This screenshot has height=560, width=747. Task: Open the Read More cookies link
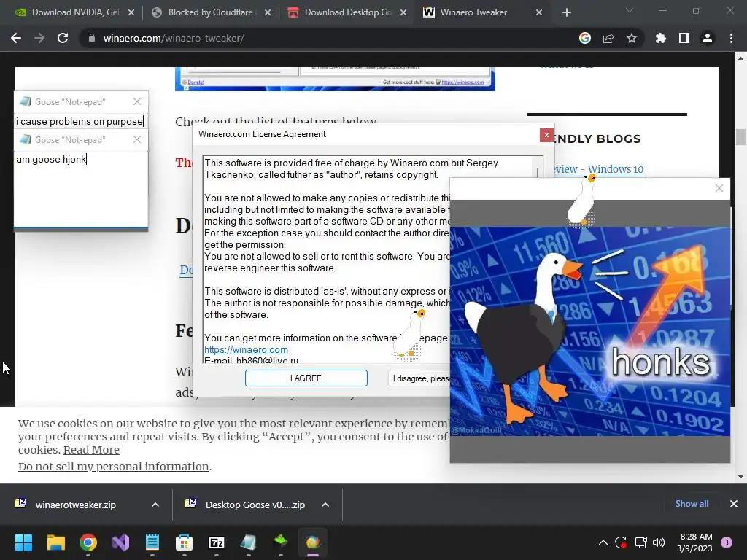(x=91, y=450)
